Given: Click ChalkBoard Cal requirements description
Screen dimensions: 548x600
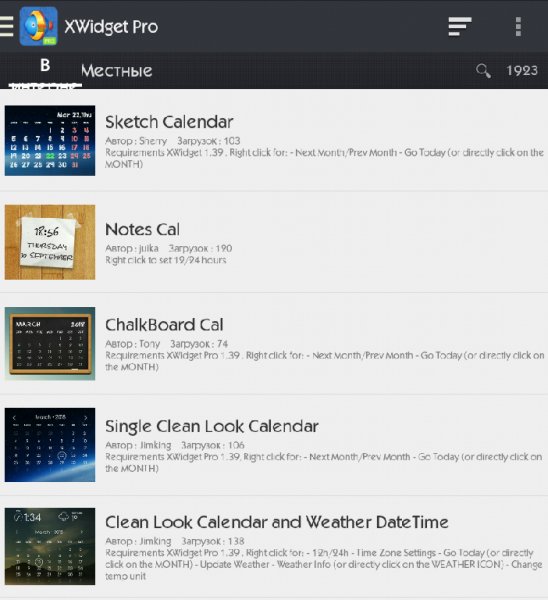Looking at the screenshot, I should tap(325, 361).
